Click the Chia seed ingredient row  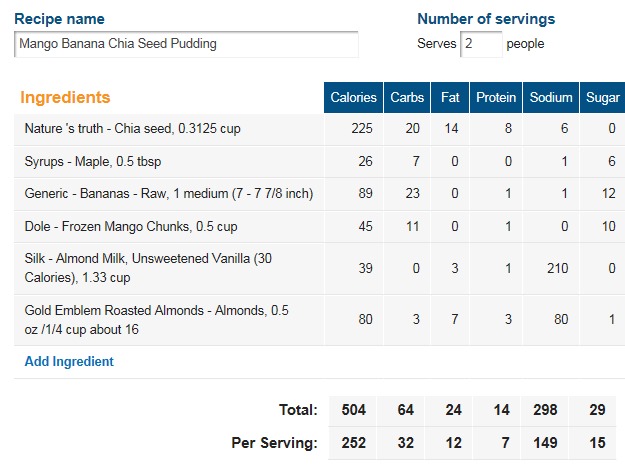tap(132, 129)
